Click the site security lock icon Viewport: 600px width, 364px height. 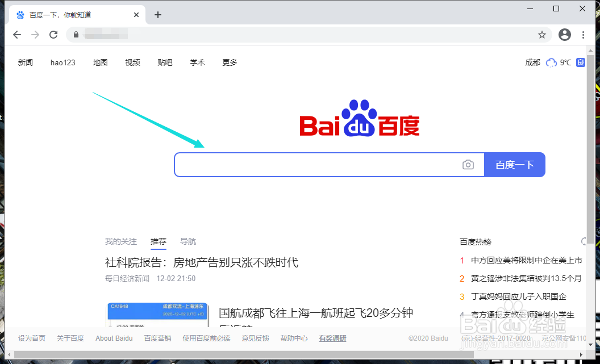point(76,35)
